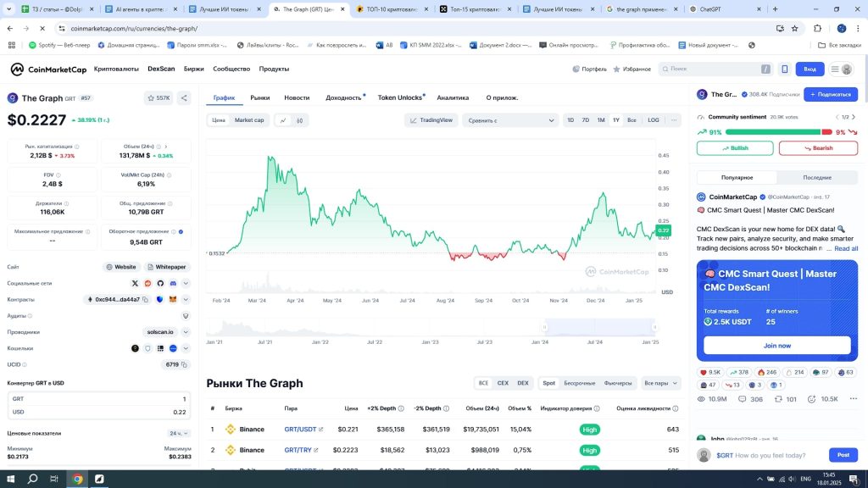Open the Все пары dropdown
Screen dimensions: 868x488
660,383
